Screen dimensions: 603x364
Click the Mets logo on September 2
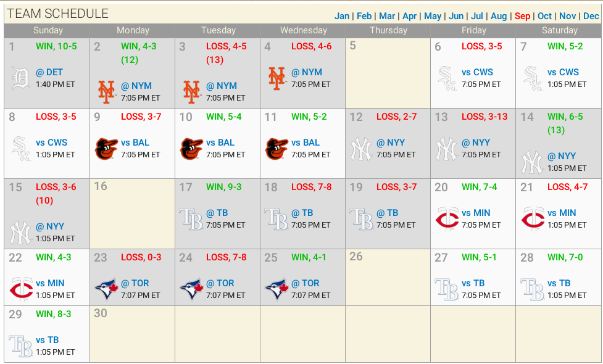[x=106, y=92]
